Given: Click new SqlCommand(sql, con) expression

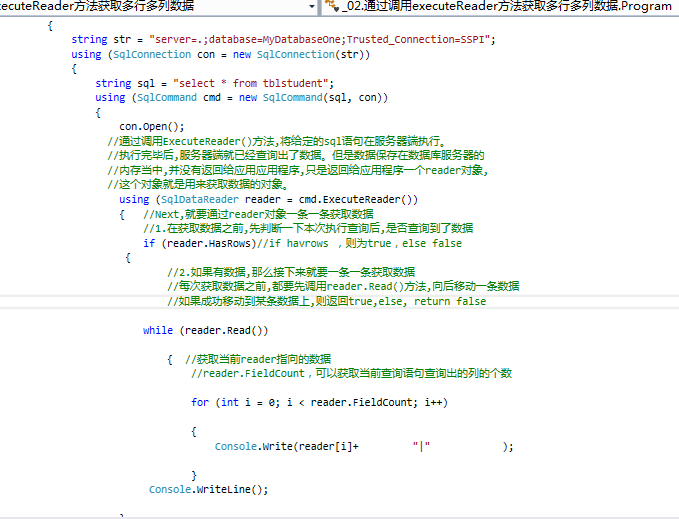Looking at the screenshot, I should [310, 97].
